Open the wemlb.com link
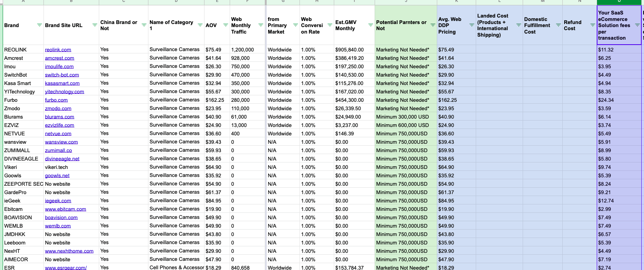The width and height of the screenshot is (644, 270). tap(58, 226)
